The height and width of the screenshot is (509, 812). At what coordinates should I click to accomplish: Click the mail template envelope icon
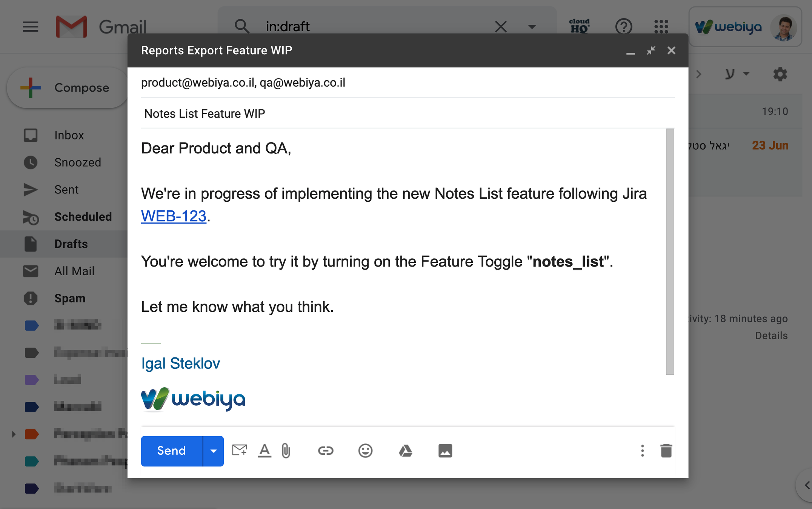[x=239, y=450]
